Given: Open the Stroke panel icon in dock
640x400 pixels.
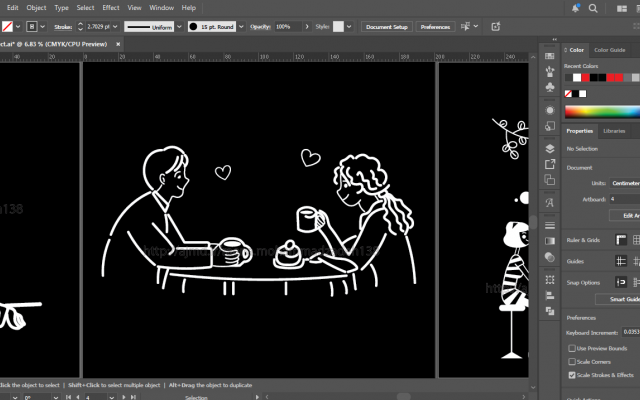Looking at the screenshot, I should tap(550, 225).
